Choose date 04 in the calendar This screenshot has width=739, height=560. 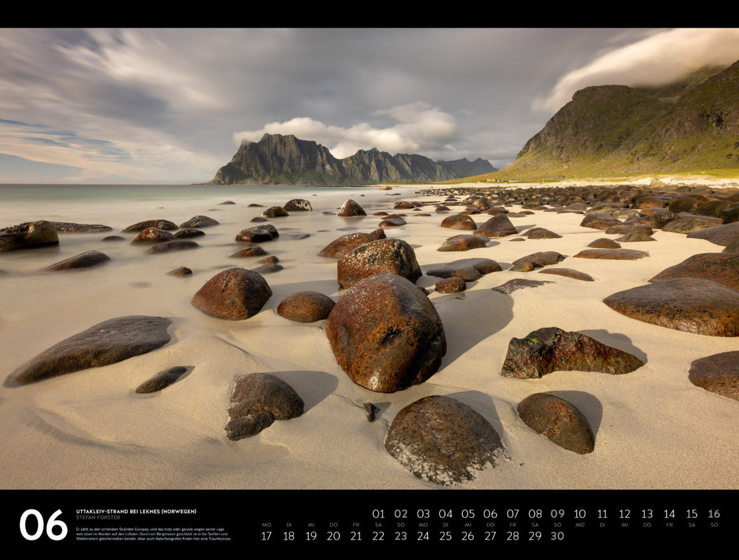pos(446,514)
